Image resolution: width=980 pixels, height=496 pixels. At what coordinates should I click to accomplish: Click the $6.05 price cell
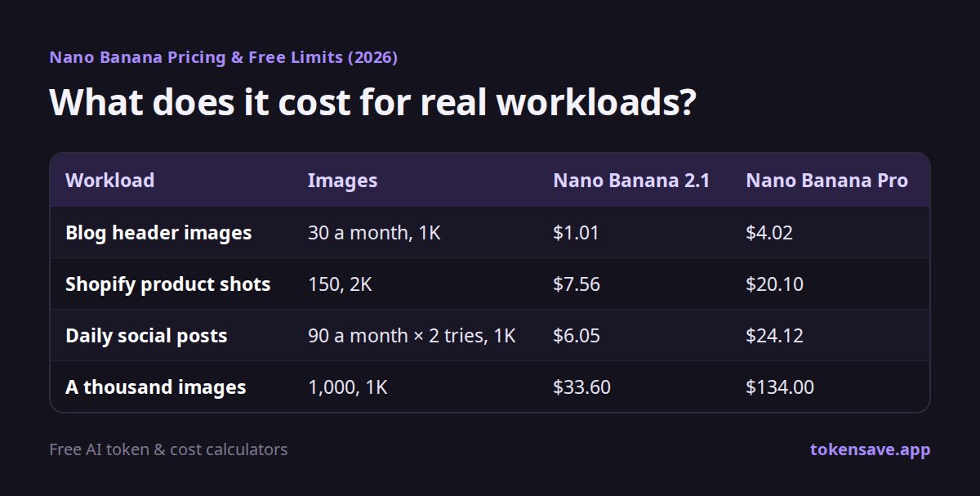pyautogui.click(x=577, y=336)
